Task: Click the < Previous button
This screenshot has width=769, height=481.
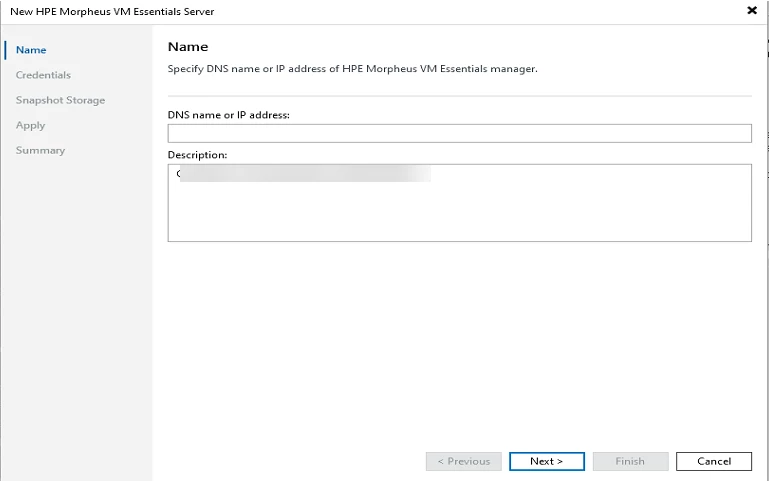Action: pos(463,461)
